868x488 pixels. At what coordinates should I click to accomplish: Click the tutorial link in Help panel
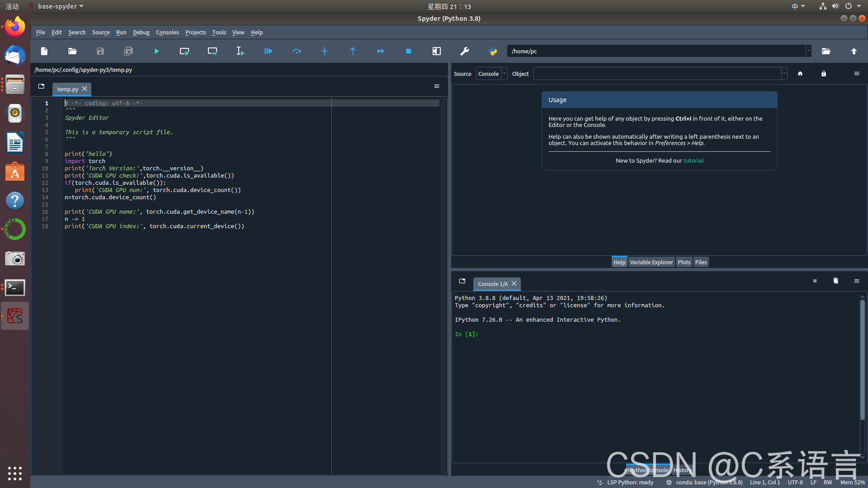[693, 160]
